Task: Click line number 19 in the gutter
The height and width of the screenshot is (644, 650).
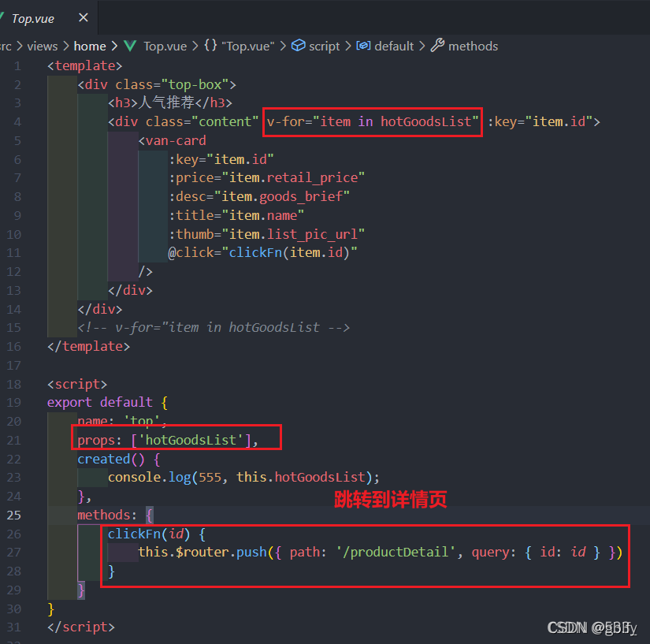Action: (13, 403)
